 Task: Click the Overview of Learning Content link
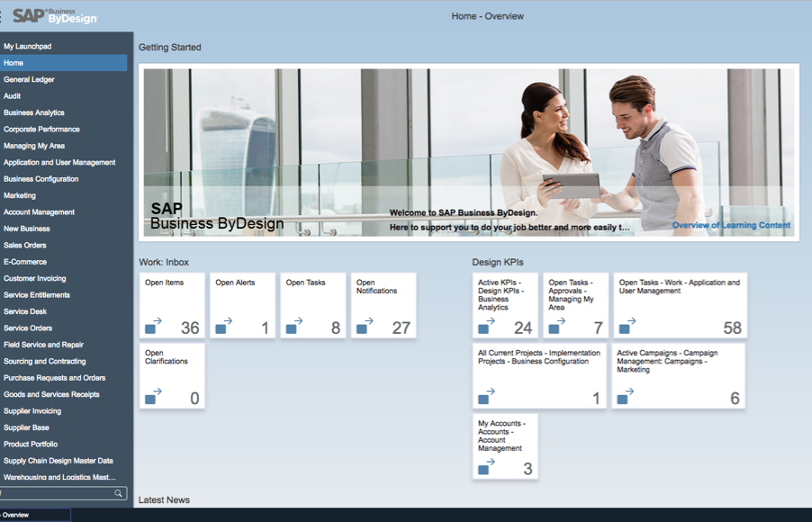731,225
